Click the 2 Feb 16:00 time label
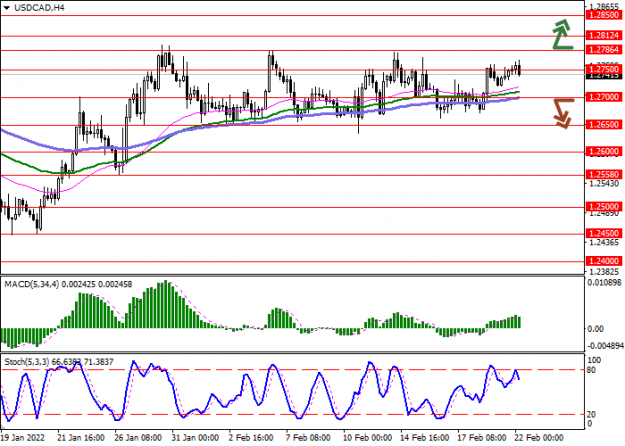This screenshot has height=446, width=625. 251,438
